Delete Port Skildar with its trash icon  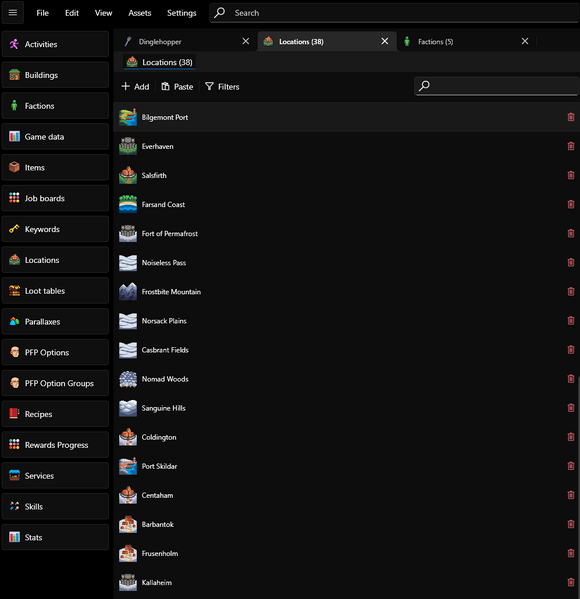(571, 466)
